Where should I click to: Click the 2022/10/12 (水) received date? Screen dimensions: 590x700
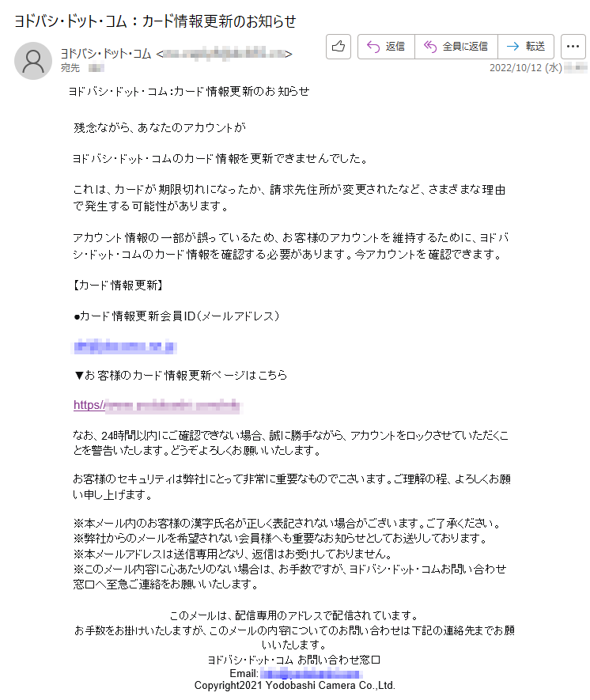point(525,68)
